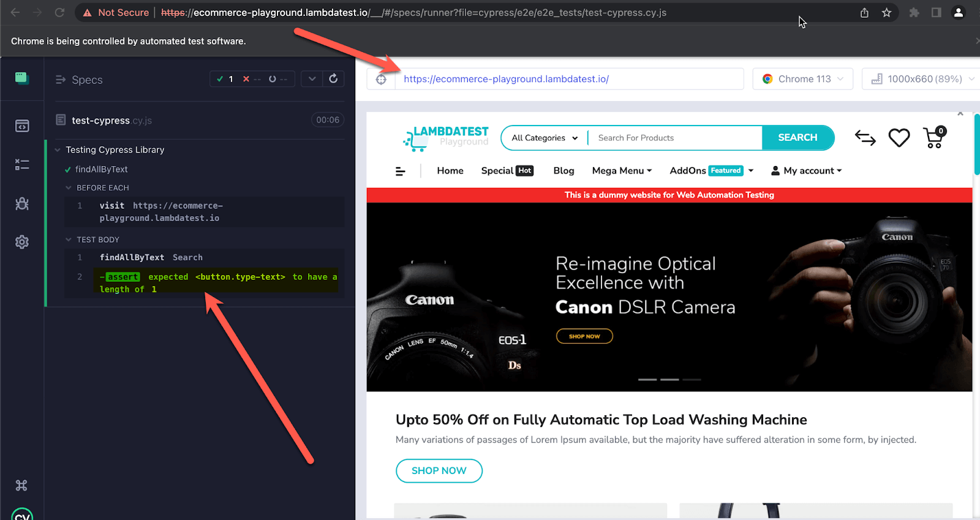Click the SHOP NOW button under washing machine
The image size is (980, 520).
click(x=439, y=470)
